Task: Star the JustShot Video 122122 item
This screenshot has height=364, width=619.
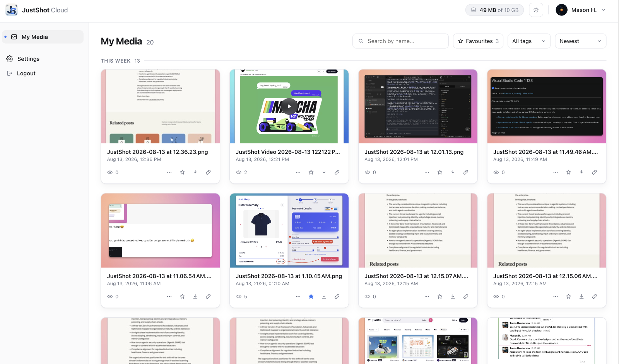Action: point(311,172)
